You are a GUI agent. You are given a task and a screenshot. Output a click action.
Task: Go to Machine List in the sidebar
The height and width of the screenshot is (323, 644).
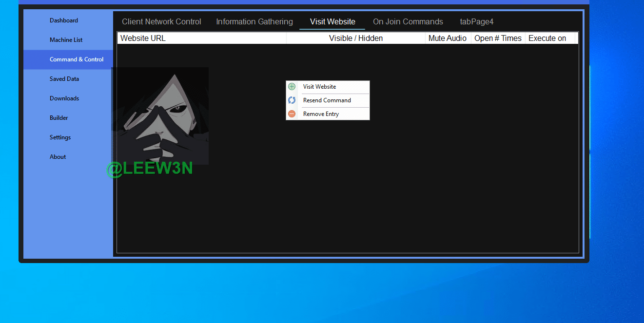[x=66, y=40]
